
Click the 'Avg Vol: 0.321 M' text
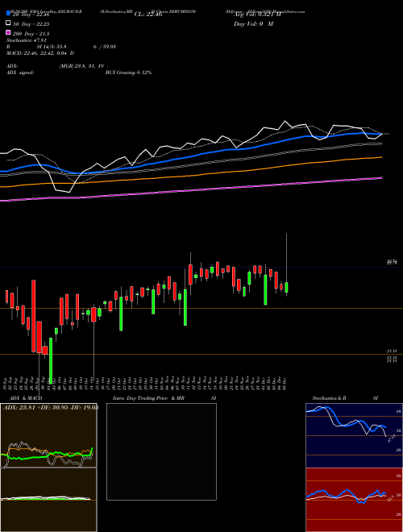click(257, 15)
